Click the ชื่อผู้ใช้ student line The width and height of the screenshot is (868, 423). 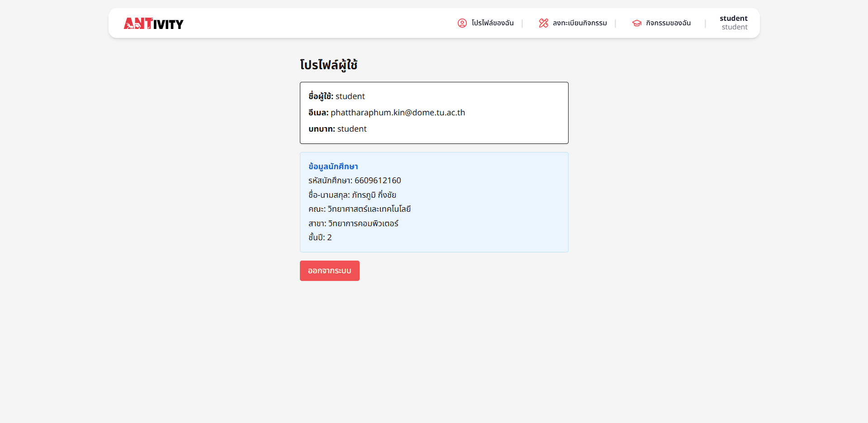pyautogui.click(x=337, y=96)
